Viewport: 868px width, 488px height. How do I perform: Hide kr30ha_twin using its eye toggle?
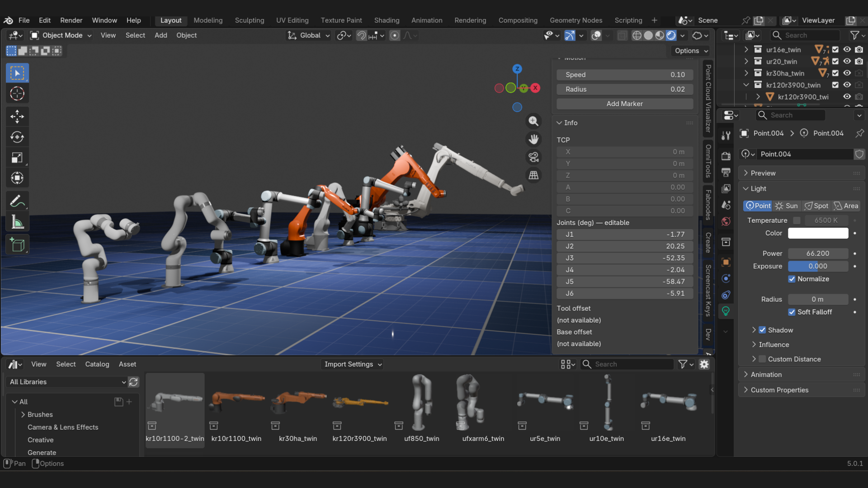(846, 73)
